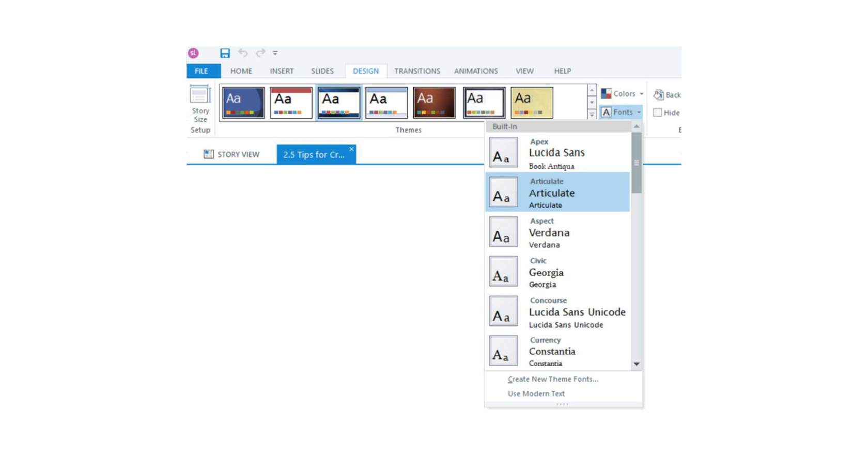Switch to STORY VIEW tab
This screenshot has width=868, height=473.
tap(231, 154)
